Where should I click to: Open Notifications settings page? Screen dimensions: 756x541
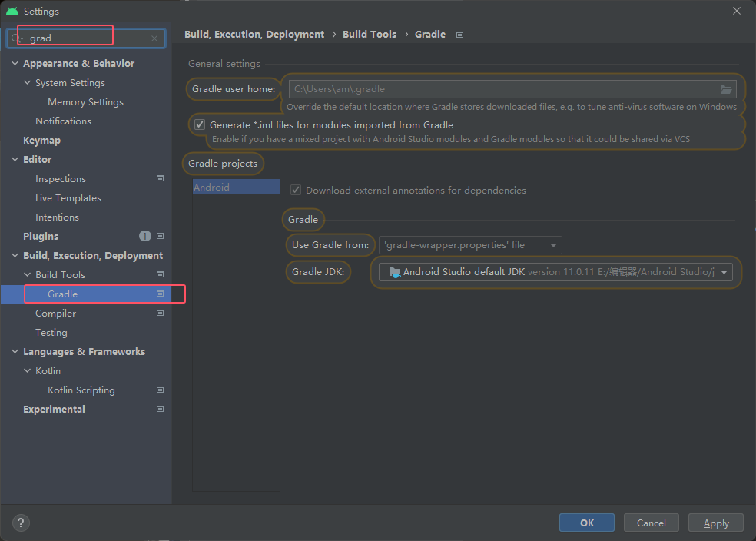pos(63,121)
